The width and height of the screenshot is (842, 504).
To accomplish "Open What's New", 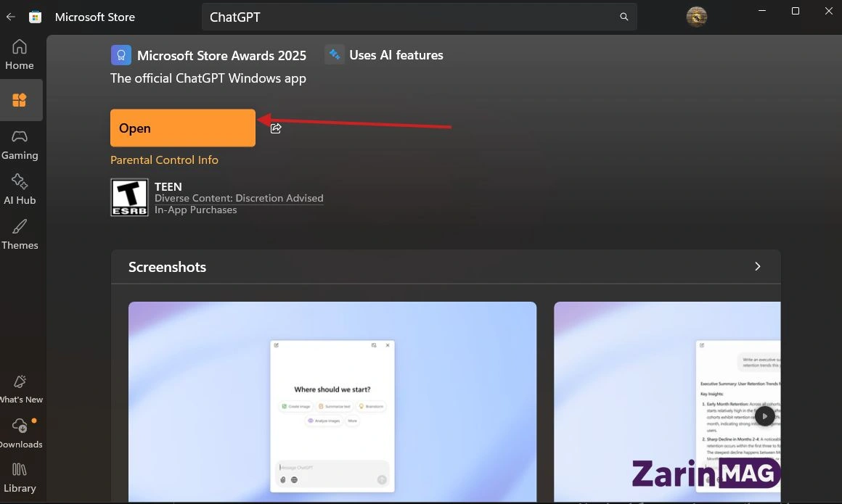I will (20, 389).
